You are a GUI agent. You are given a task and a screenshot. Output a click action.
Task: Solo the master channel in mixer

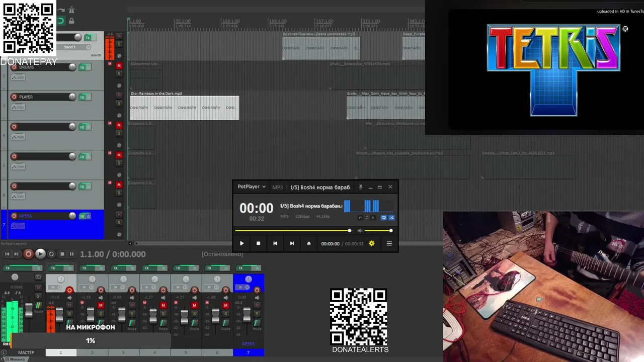(x=38, y=296)
